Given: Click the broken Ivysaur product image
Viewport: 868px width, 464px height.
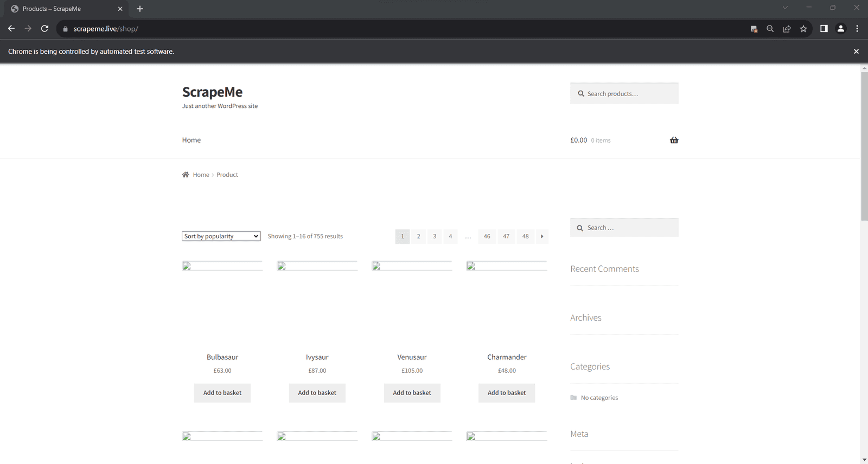Looking at the screenshot, I should [317, 266].
